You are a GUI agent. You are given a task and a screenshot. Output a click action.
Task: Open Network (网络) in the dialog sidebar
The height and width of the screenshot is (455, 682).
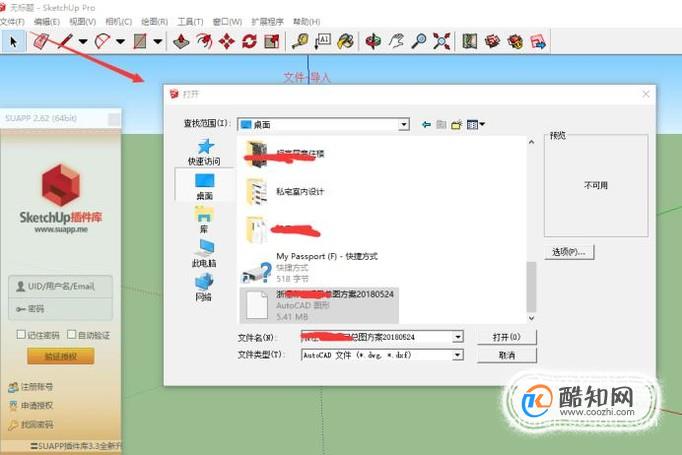coord(204,288)
